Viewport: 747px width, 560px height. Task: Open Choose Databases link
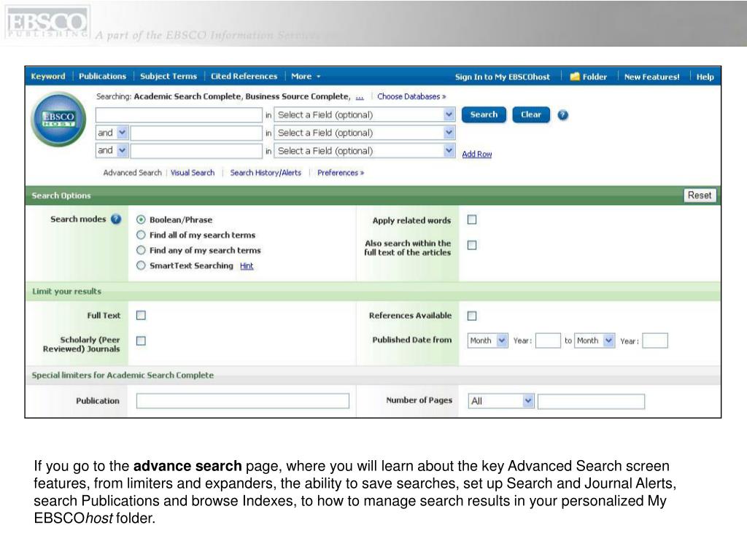(x=411, y=96)
